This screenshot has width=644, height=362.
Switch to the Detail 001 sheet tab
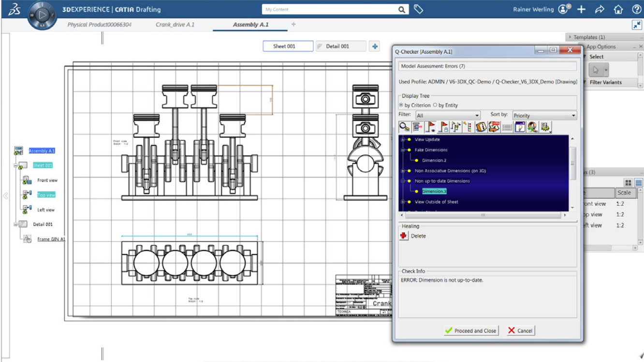340,46
